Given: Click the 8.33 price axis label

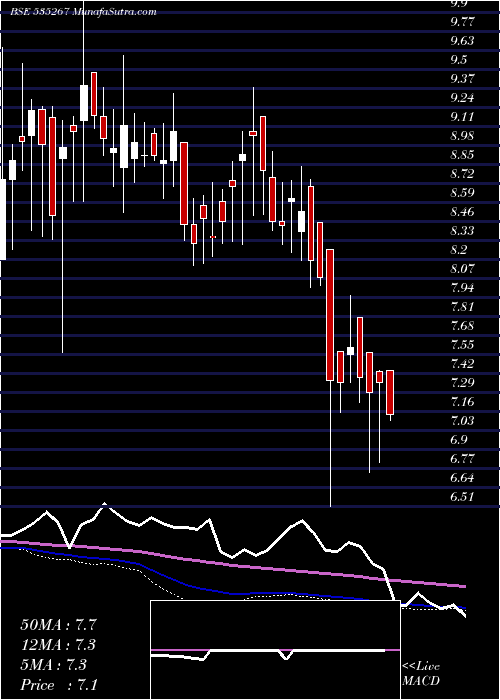Looking at the screenshot, I should 462,231.
